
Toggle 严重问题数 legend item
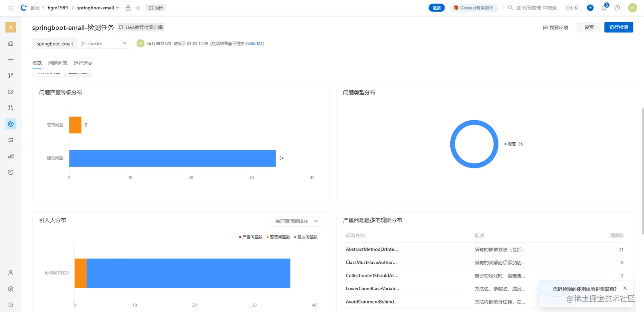251,237
